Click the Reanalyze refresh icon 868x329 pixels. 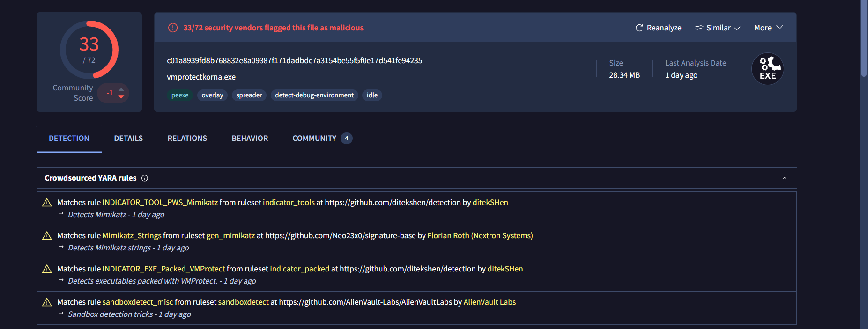[639, 28]
